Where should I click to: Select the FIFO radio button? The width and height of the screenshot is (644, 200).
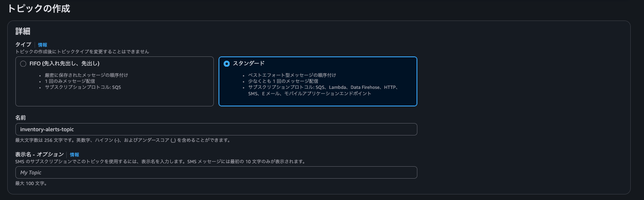coord(23,64)
